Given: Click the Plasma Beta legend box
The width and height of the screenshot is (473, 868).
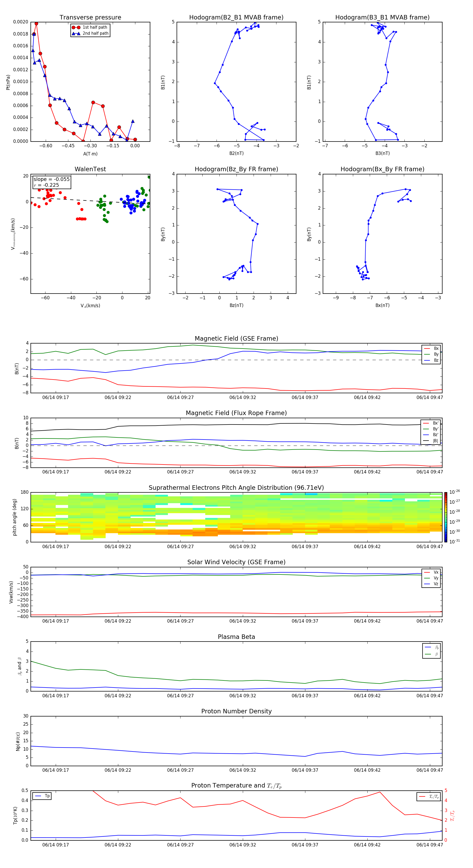Looking at the screenshot, I should tap(431, 651).
